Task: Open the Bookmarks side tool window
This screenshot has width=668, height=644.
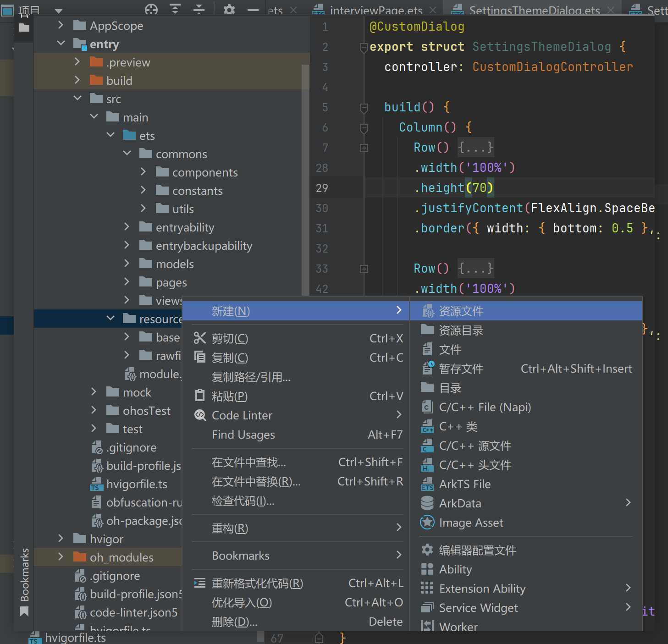Action: [x=25, y=582]
